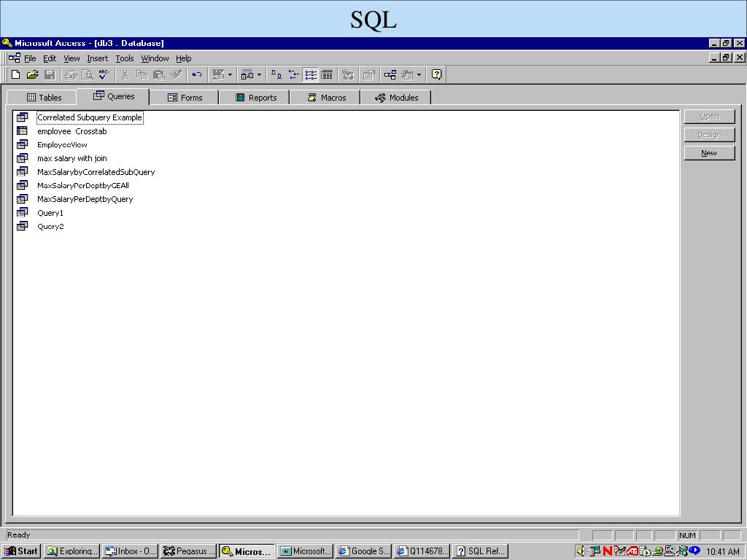Click the Print Preview icon
Image resolution: width=747 pixels, height=560 pixels.
[88, 75]
